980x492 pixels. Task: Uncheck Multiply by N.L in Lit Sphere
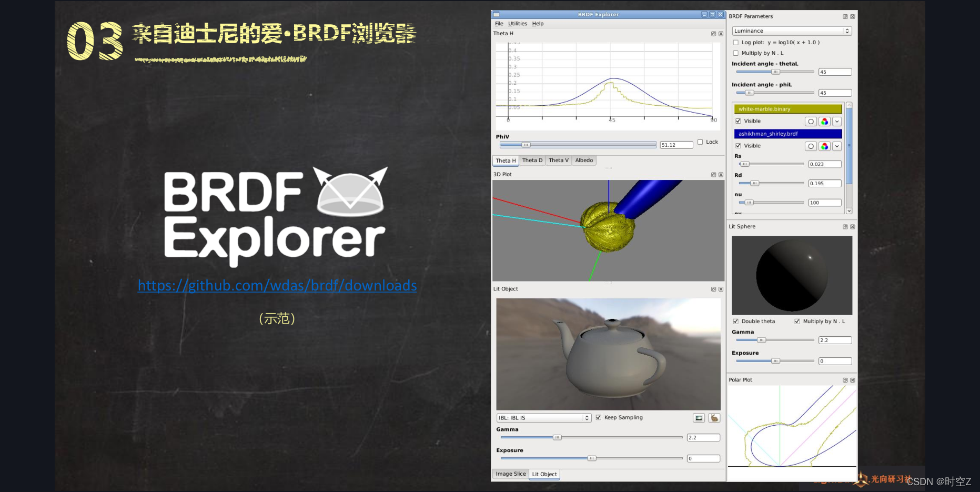797,322
